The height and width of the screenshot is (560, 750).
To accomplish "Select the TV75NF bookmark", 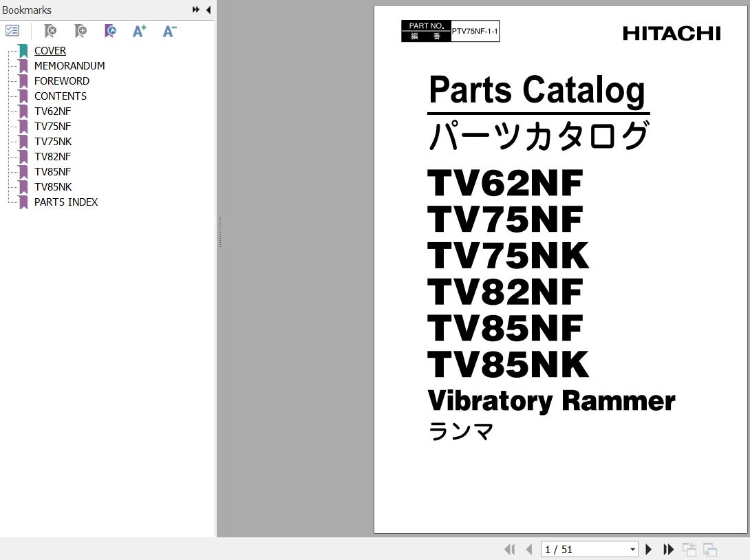I will pyautogui.click(x=52, y=127).
